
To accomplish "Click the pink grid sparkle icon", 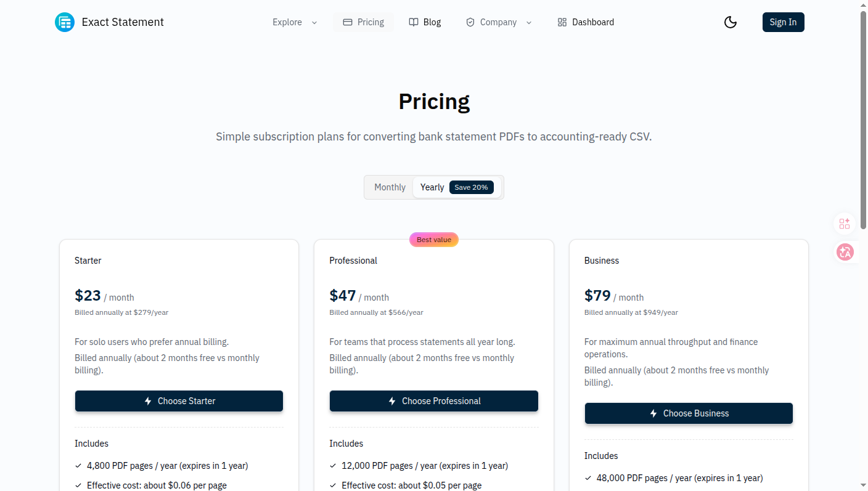I will [x=845, y=224].
